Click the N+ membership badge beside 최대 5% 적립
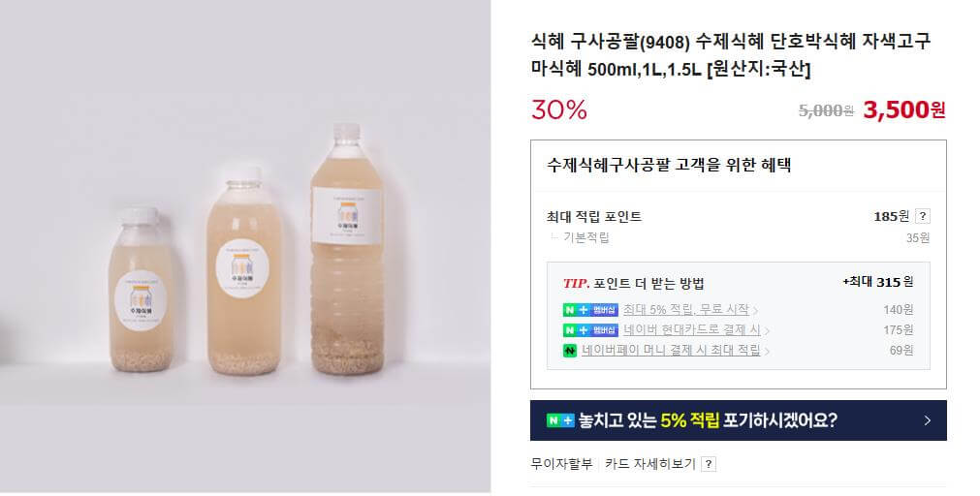Image resolution: width=980 pixels, height=496 pixels. tap(590, 310)
